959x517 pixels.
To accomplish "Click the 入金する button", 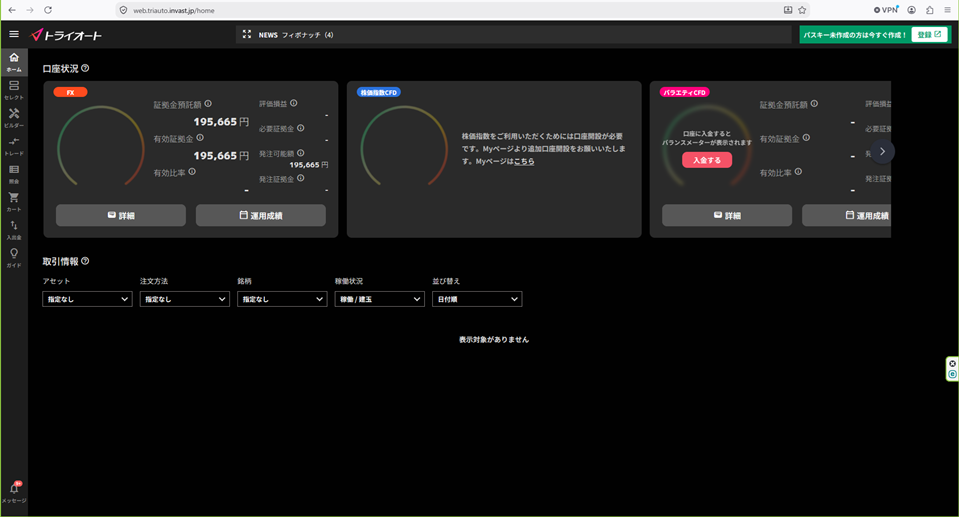I will tap(707, 160).
